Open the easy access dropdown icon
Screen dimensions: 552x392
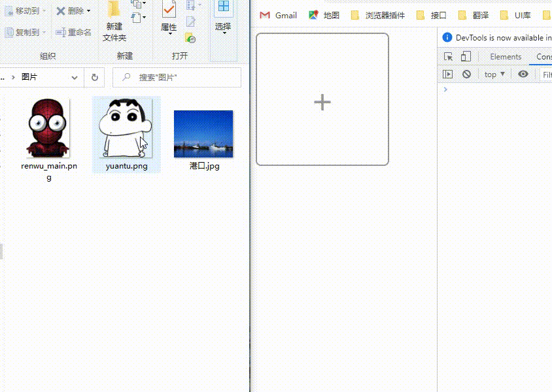139,17
